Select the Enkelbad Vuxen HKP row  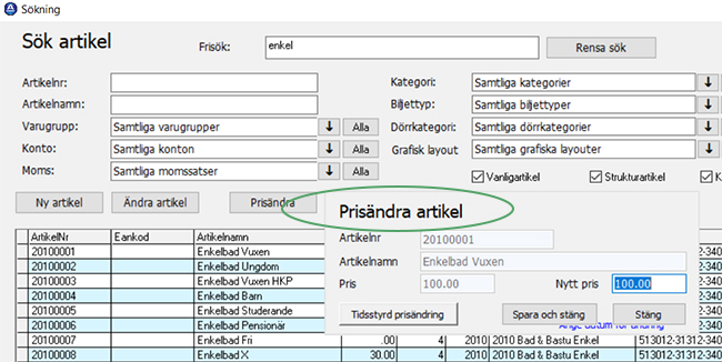point(170,281)
